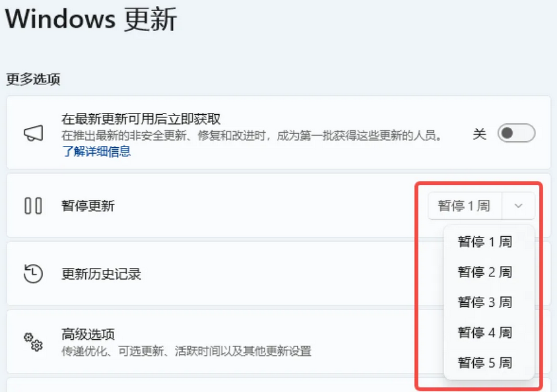Open the 了解详细信息 link
This screenshot has width=557, height=392.
[x=96, y=151]
